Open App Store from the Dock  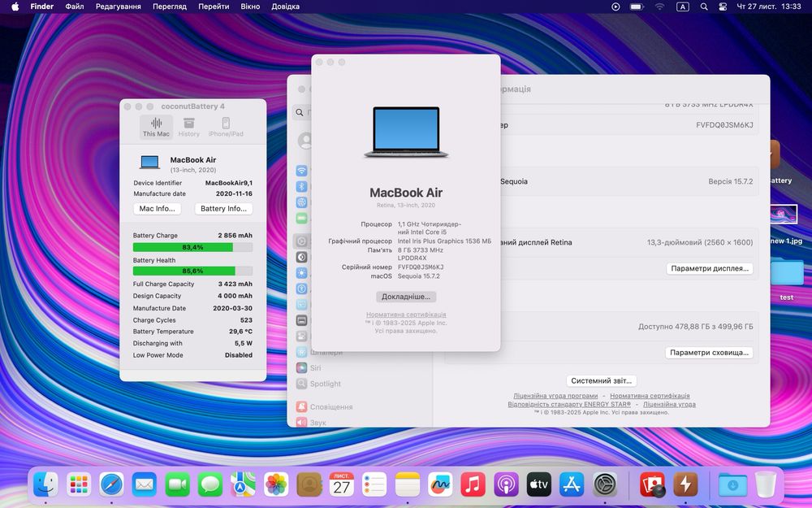pos(572,485)
